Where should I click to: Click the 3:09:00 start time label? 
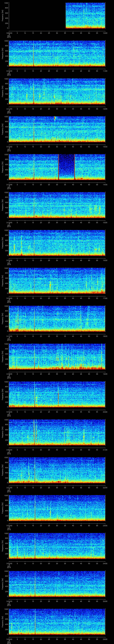[x=9, y=33]
